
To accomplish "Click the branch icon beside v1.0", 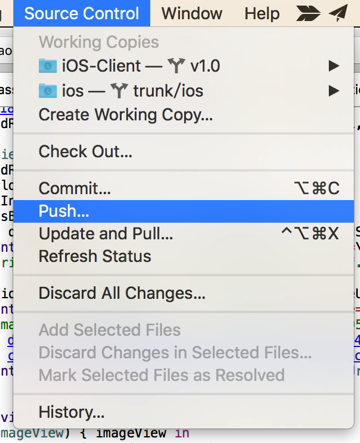I will (x=176, y=65).
